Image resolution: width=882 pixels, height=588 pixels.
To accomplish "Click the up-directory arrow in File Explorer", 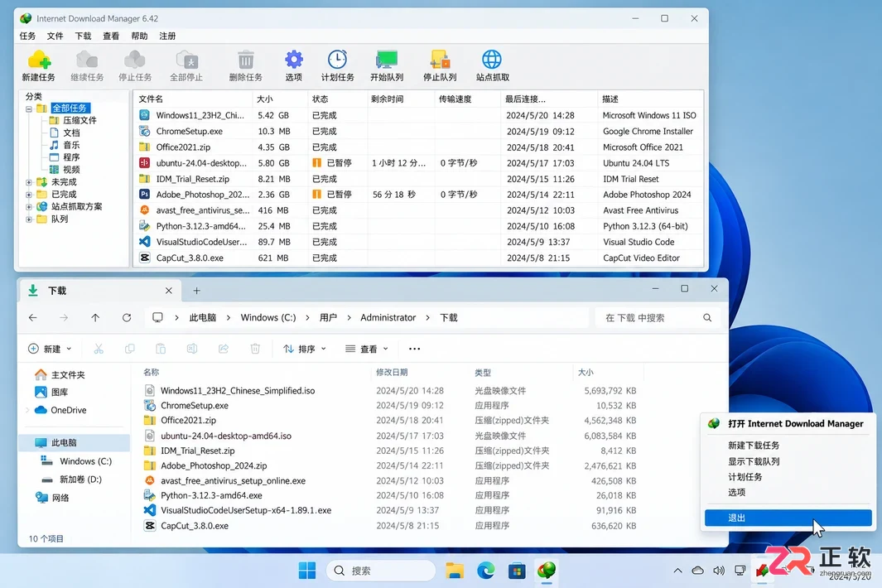I will 95,318.
